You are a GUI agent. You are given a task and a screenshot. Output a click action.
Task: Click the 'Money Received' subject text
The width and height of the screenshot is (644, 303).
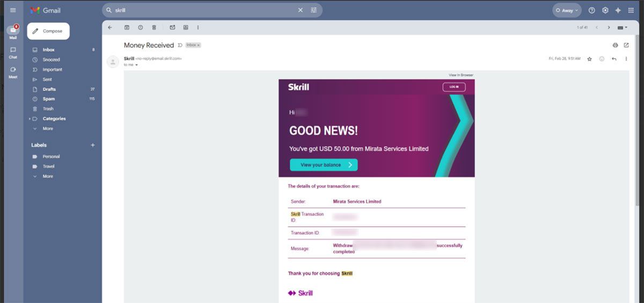[149, 45]
